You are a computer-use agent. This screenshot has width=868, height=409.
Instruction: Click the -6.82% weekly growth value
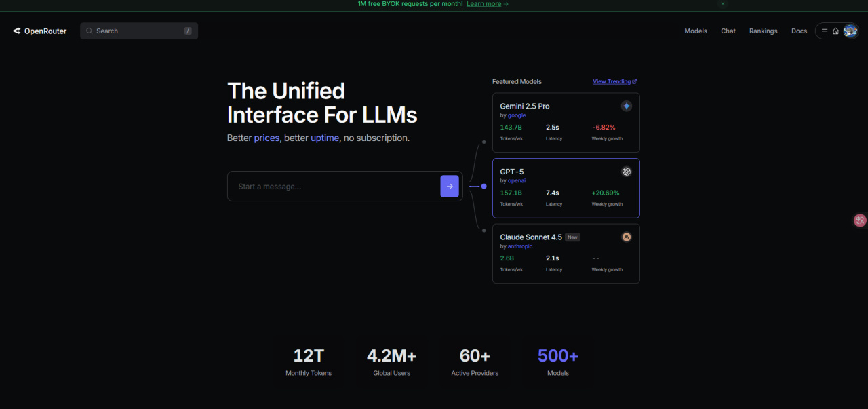pos(604,128)
